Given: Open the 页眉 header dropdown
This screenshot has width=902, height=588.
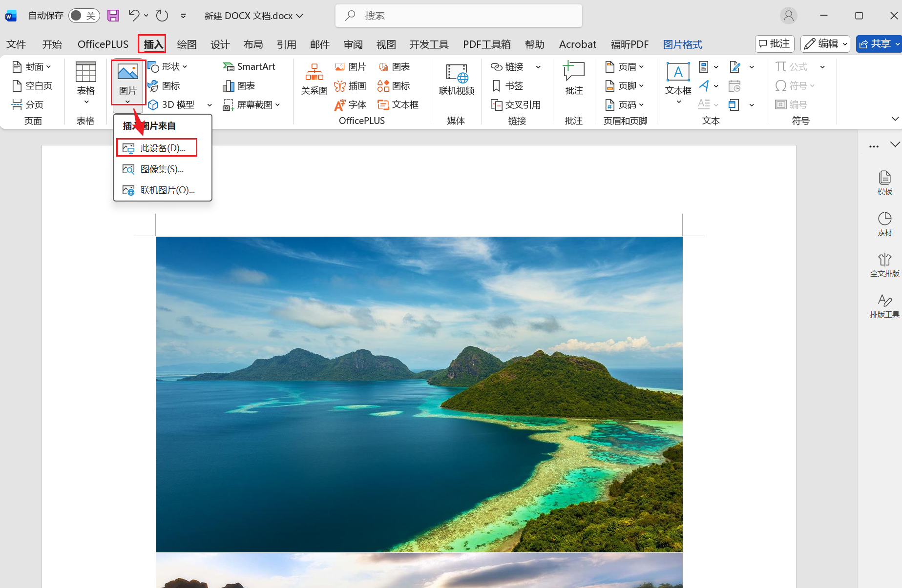Looking at the screenshot, I should pyautogui.click(x=626, y=66).
